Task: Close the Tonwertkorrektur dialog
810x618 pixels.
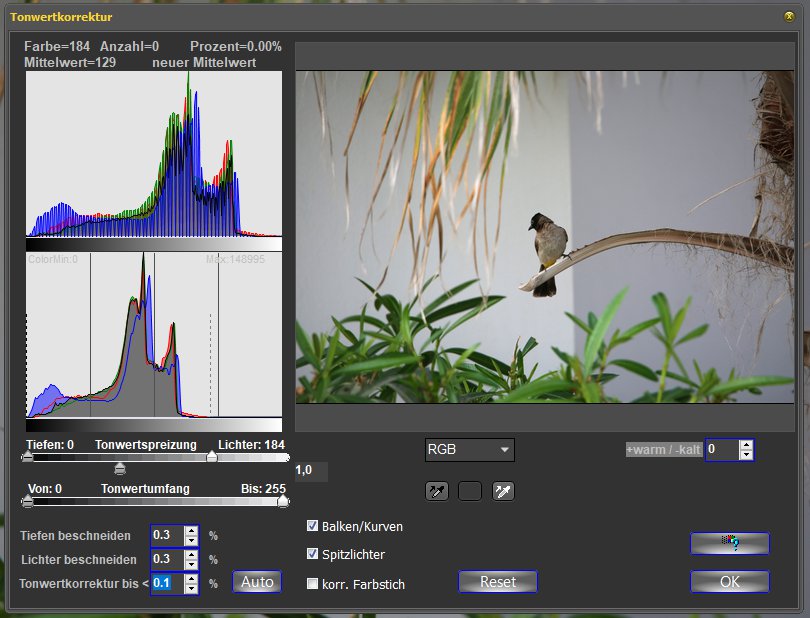Action: point(789,16)
